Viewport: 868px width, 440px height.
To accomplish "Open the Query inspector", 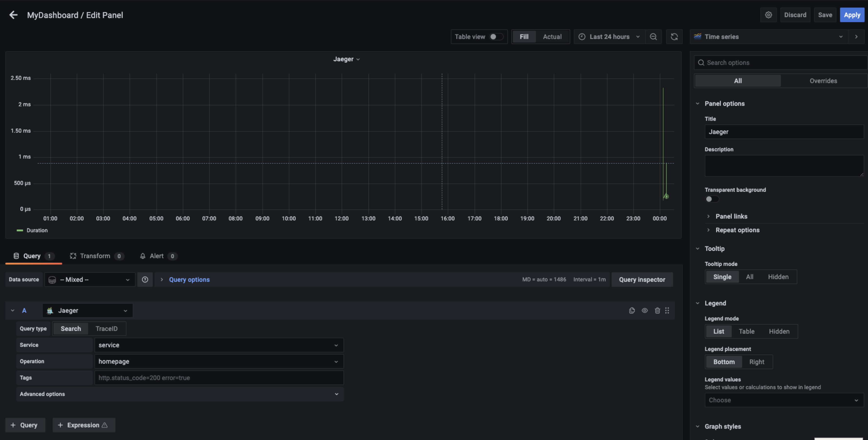I will click(642, 279).
